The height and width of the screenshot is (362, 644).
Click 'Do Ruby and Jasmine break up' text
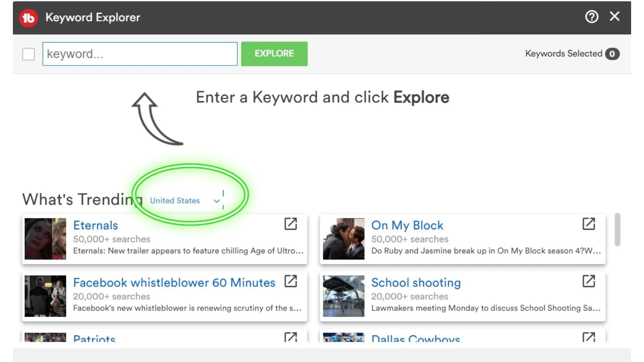coord(486,251)
